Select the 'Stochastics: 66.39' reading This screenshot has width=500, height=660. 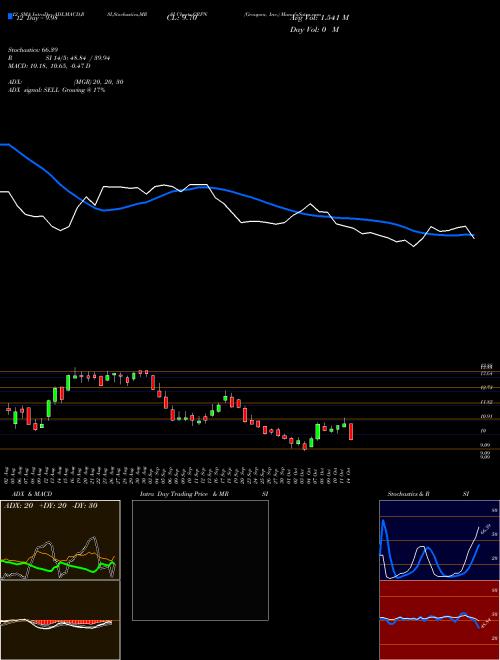[33, 50]
